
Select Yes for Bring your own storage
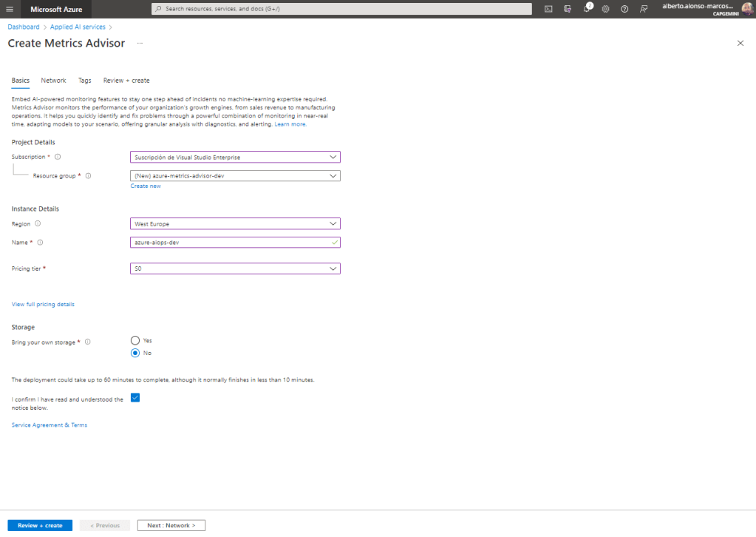coord(134,340)
